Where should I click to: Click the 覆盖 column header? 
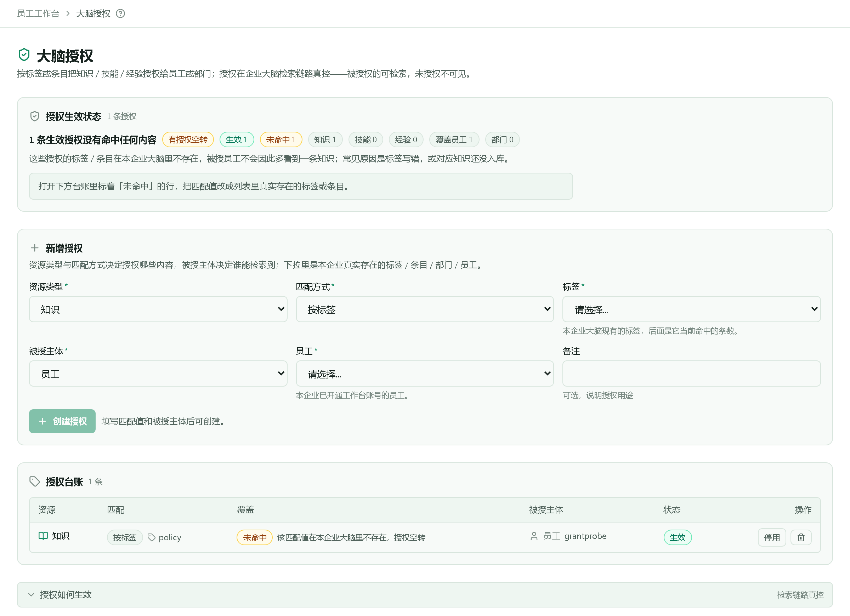[x=245, y=509]
